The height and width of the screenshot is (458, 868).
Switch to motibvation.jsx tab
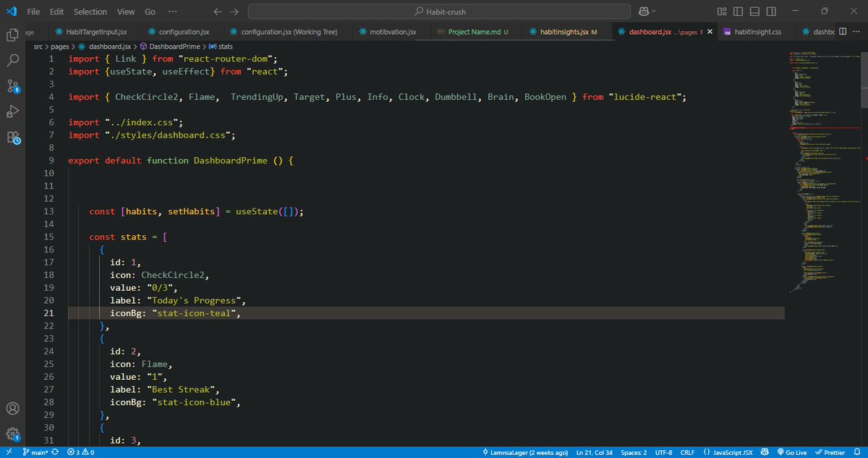tap(391, 32)
